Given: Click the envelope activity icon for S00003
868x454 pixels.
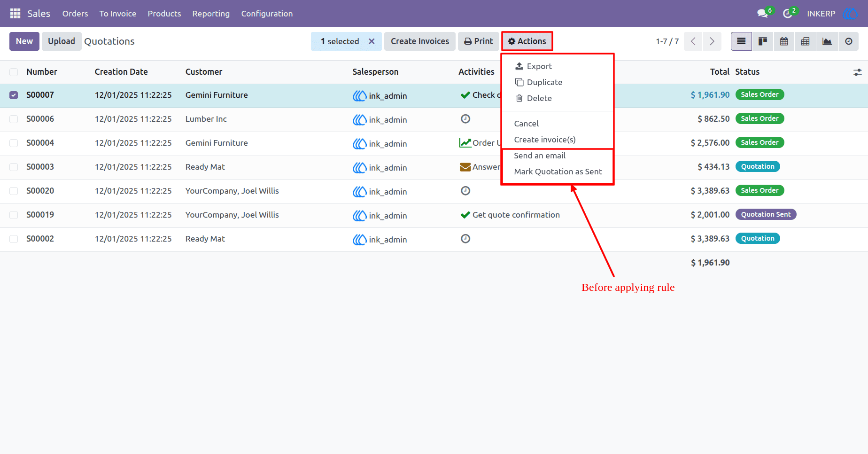Looking at the screenshot, I should coord(465,167).
